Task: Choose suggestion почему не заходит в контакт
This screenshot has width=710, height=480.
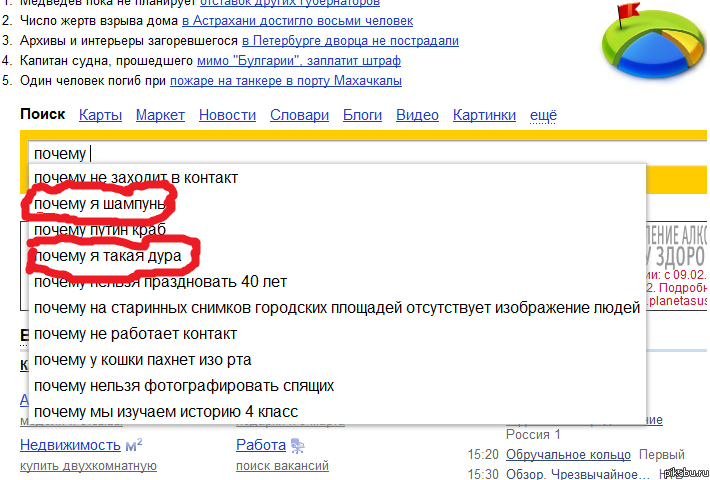Action: 337,178
